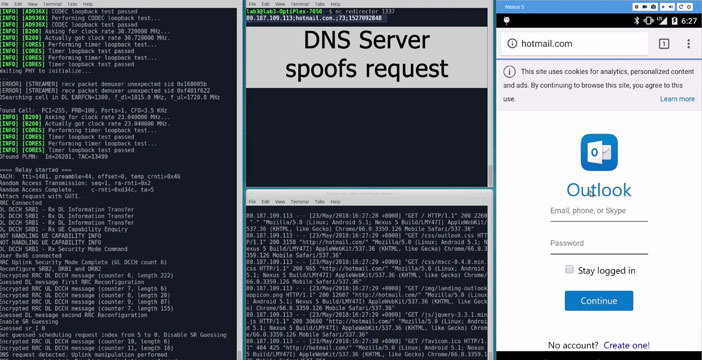Click the Outlook heading text

pyautogui.click(x=599, y=190)
